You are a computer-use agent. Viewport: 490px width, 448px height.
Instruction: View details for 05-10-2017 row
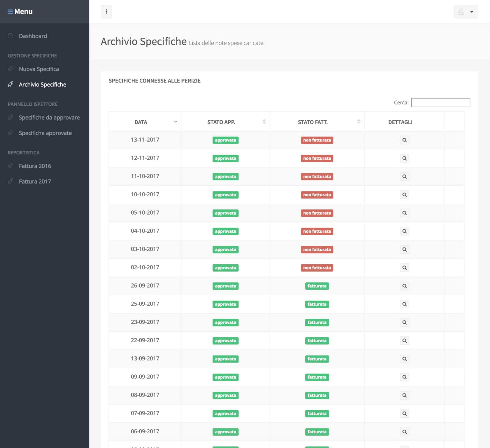[405, 213]
